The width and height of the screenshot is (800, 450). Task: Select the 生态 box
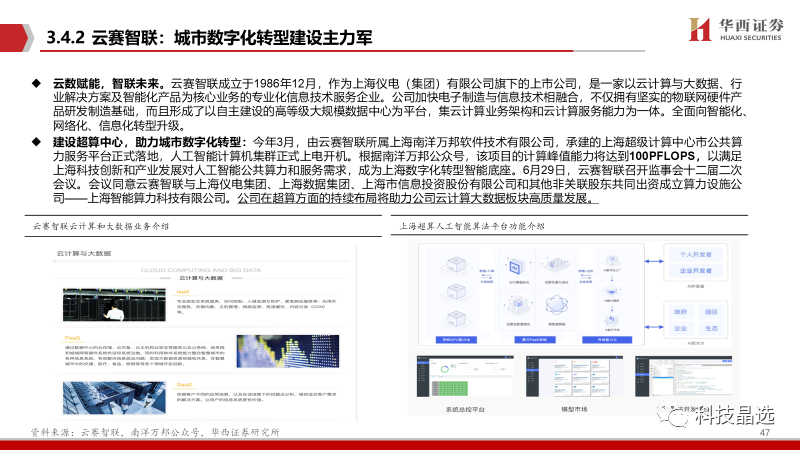click(x=711, y=328)
